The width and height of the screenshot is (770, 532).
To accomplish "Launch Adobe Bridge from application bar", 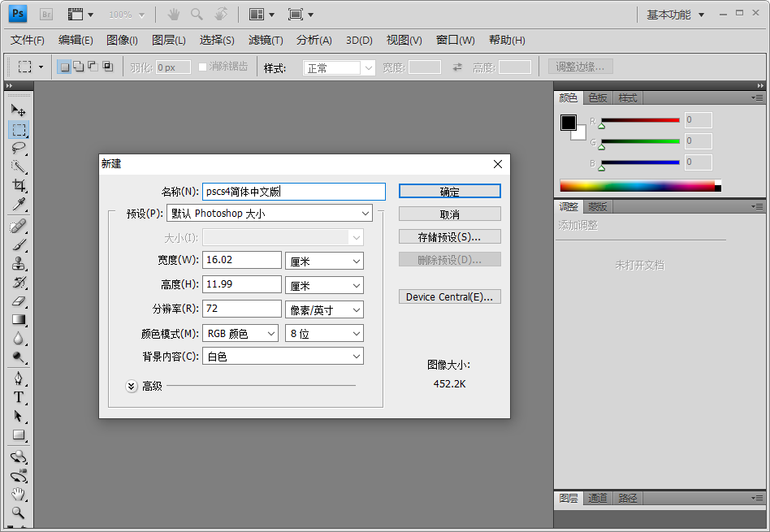I will point(46,15).
